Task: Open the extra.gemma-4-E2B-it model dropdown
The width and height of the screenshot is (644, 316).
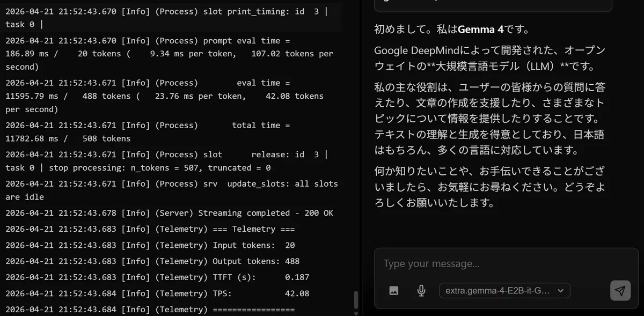Action: tap(504, 291)
